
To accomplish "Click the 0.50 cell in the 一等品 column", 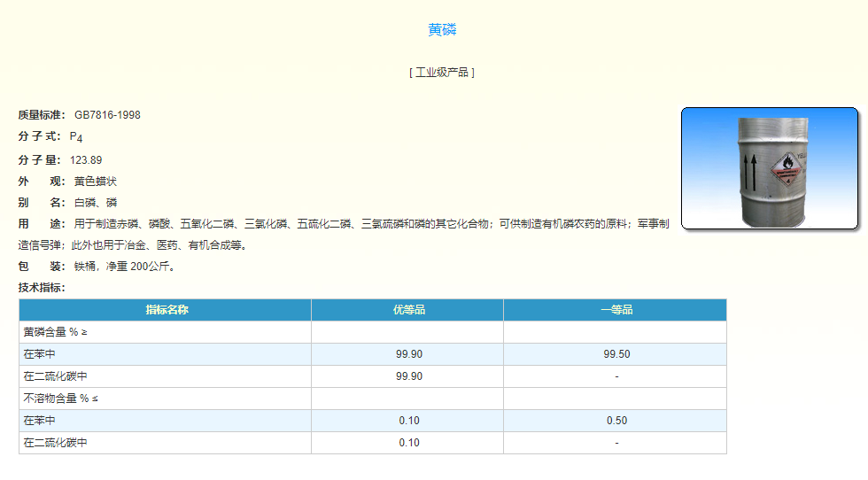I will [x=616, y=421].
